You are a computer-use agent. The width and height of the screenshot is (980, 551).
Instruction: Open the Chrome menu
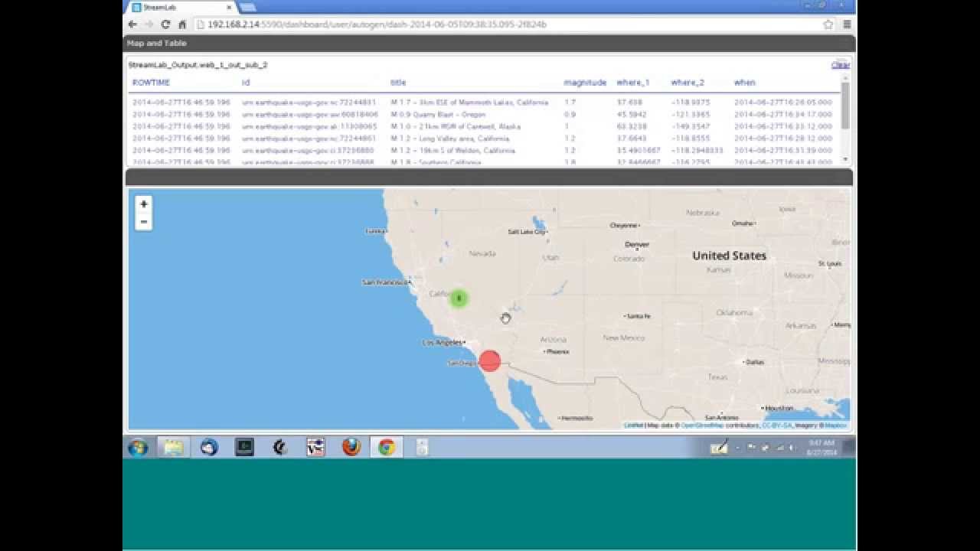(847, 24)
